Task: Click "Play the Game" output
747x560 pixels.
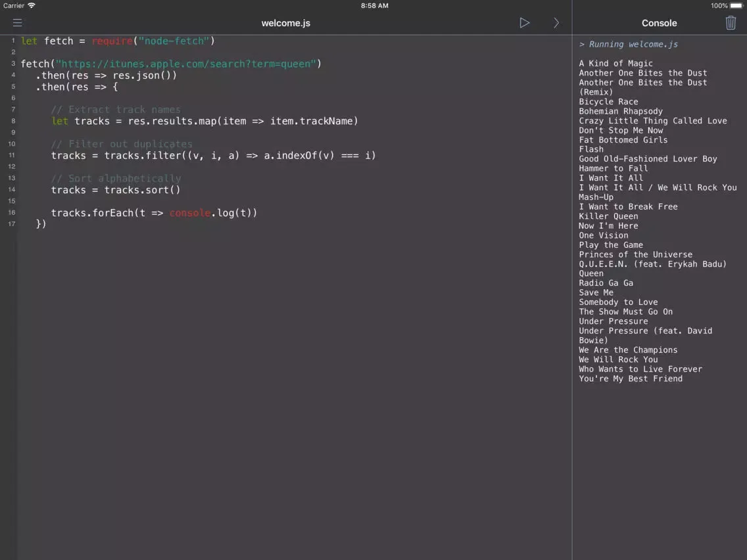Action: [x=611, y=245]
